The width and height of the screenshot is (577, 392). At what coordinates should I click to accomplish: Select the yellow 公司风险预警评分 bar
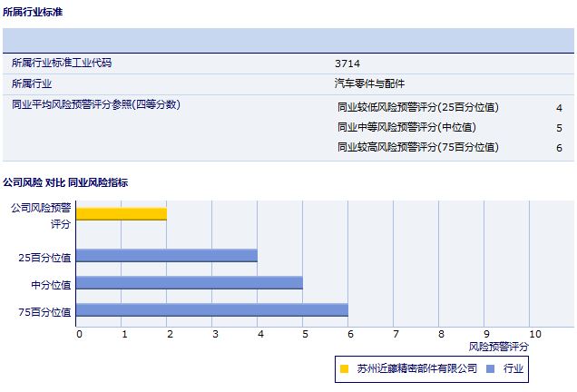121,214
